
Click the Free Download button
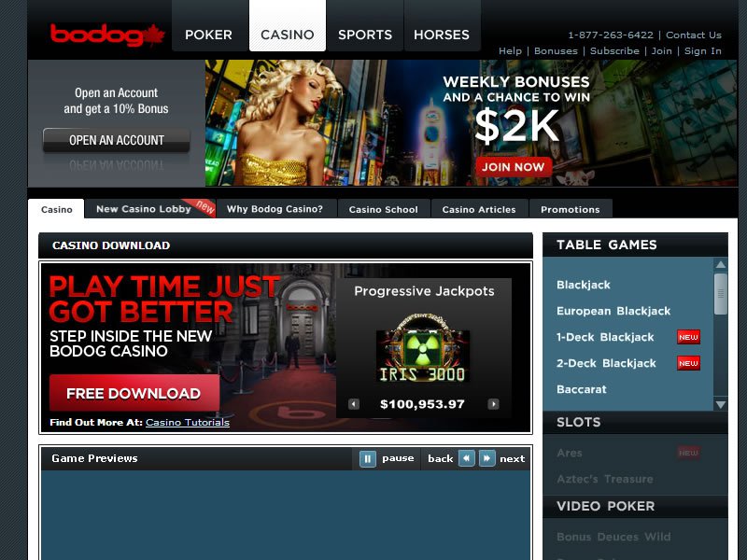coord(134,393)
